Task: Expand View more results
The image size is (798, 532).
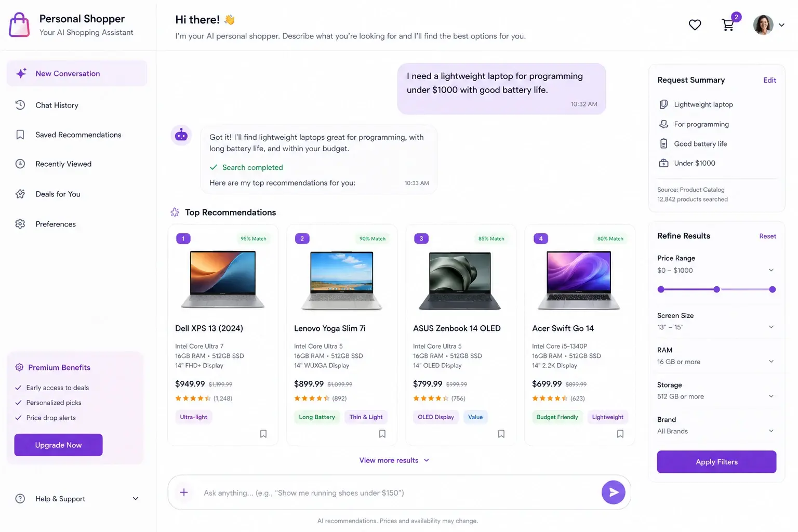Action: [x=394, y=460]
